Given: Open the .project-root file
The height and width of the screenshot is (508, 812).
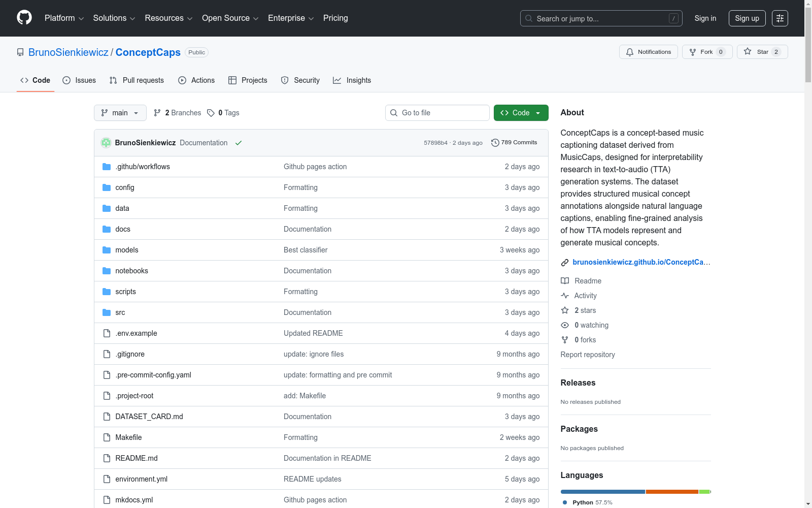Looking at the screenshot, I should coord(134,396).
